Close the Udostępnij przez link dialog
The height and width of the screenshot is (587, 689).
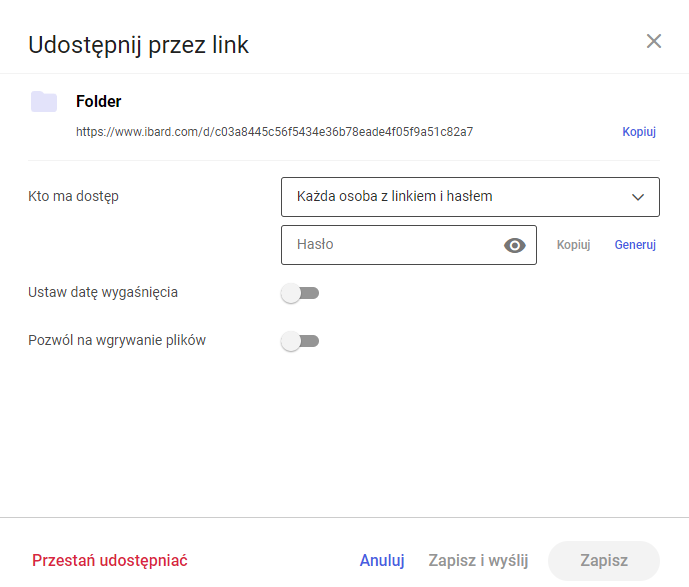tap(654, 41)
